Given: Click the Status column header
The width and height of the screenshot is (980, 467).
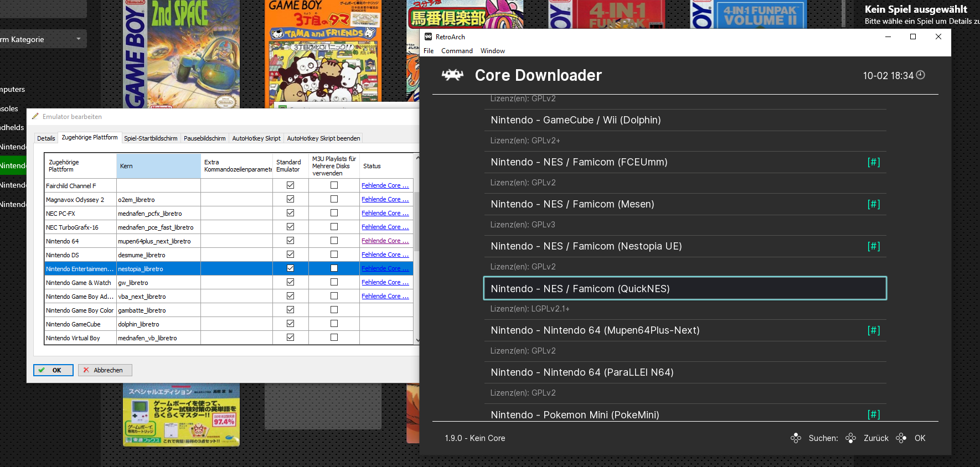Looking at the screenshot, I should tap(386, 166).
